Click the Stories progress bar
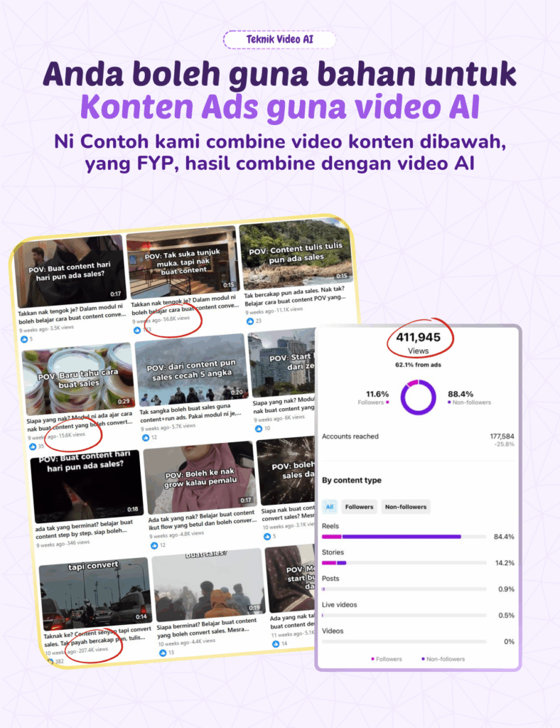The height and width of the screenshot is (728, 560). coord(404,562)
